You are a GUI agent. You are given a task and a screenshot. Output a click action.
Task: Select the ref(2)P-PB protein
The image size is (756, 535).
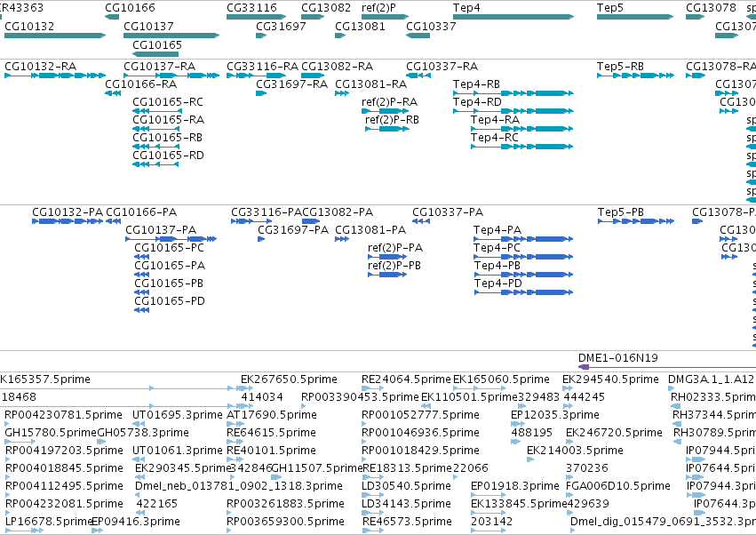[387, 275]
